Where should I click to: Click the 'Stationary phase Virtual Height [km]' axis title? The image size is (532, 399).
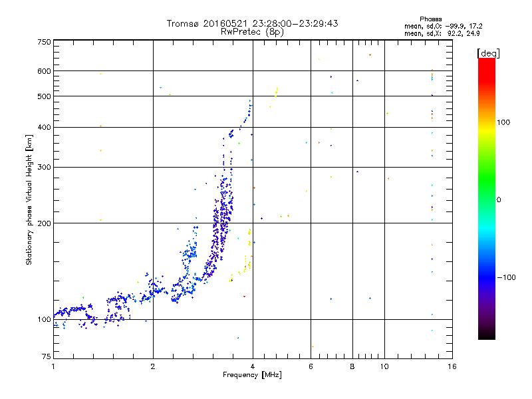point(29,199)
